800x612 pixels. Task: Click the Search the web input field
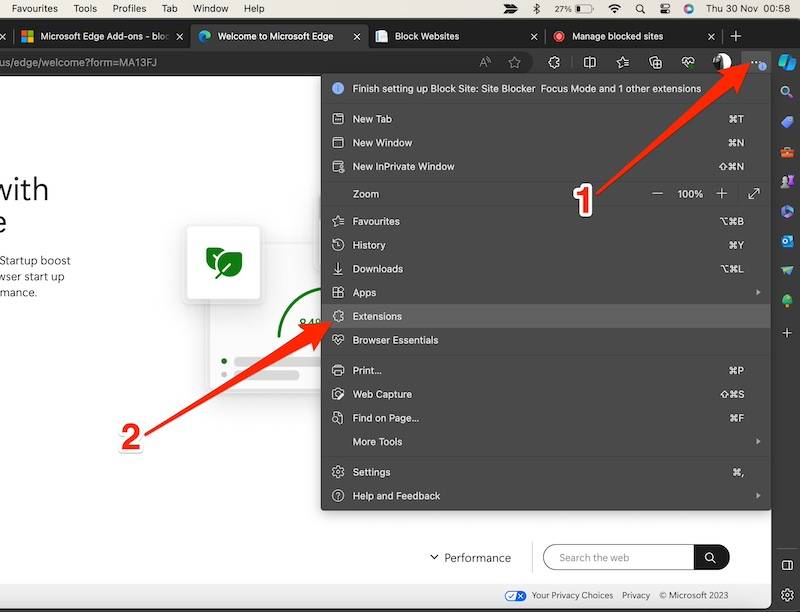615,557
